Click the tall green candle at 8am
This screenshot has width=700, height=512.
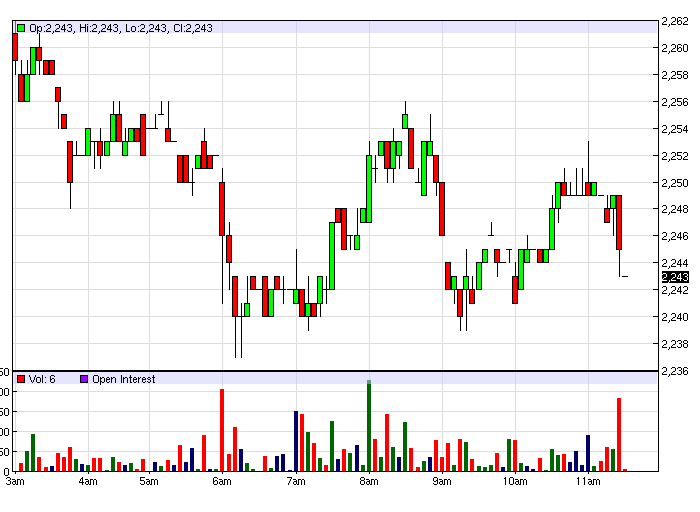[369, 189]
